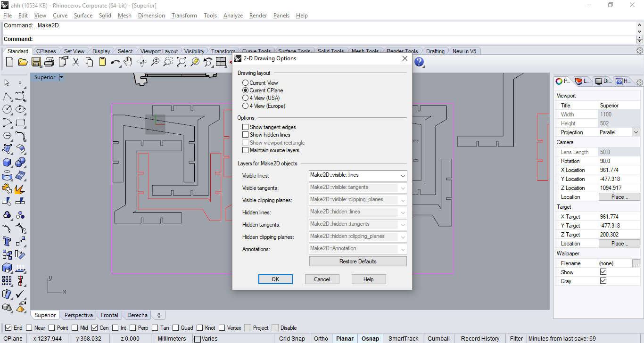Viewport: 644px width, 343px height.
Task: Enable Show tangent edges checkbox
Action: click(x=245, y=127)
